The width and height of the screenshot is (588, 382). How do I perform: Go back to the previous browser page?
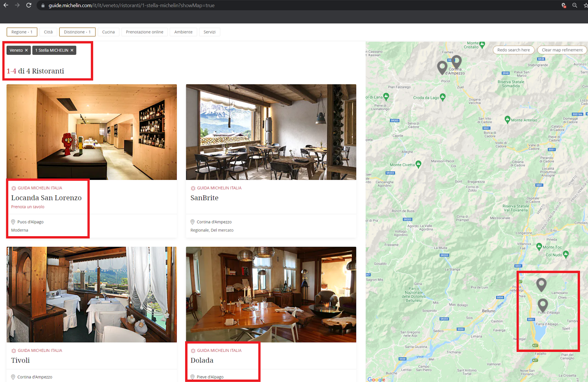click(x=6, y=6)
